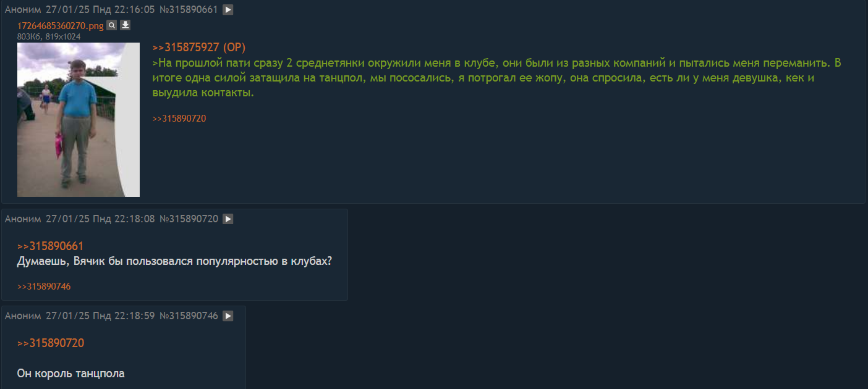Click the Аноним name on the 22:18:08 post

pyautogui.click(x=23, y=219)
